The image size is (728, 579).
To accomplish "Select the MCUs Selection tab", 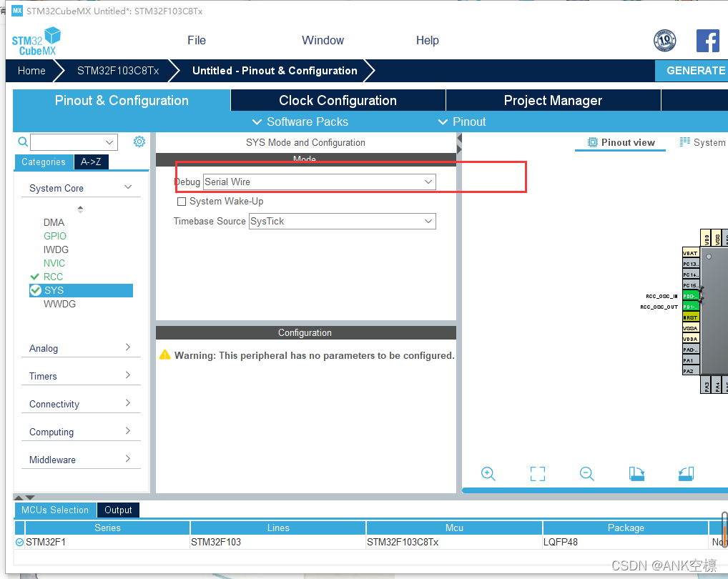I will click(x=55, y=510).
